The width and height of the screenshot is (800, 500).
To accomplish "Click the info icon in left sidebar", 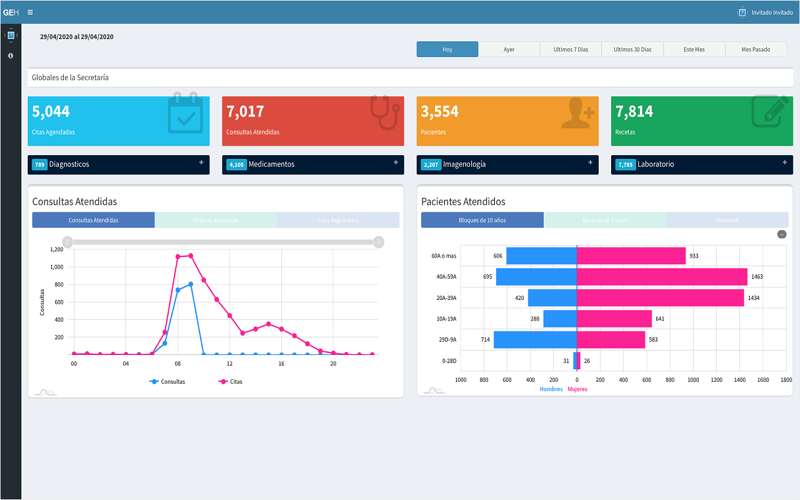I will click(11, 56).
